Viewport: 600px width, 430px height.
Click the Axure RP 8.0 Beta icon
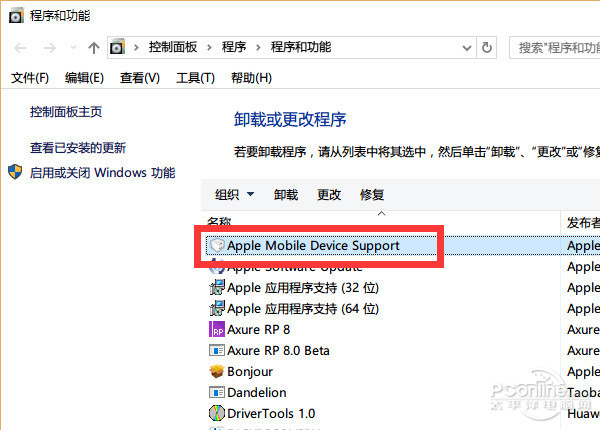point(217,350)
